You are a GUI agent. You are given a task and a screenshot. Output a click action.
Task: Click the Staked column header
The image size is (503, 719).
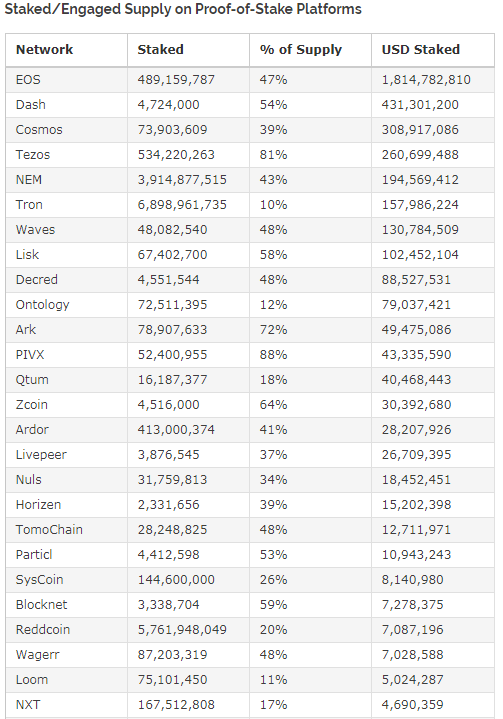pyautogui.click(x=160, y=50)
